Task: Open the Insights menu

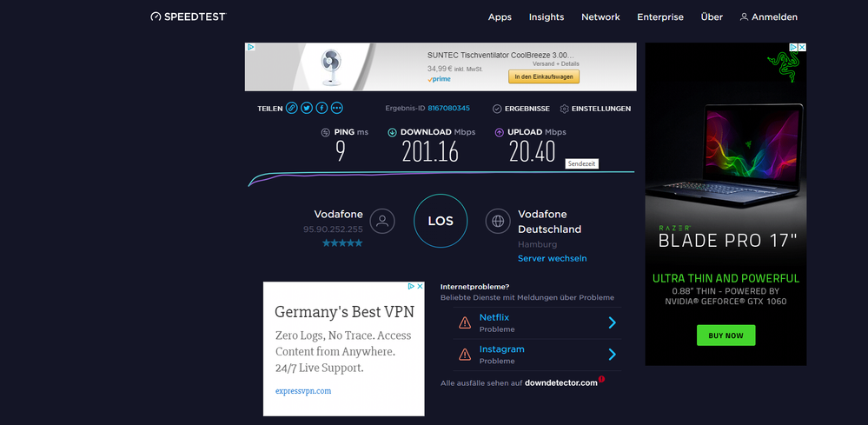Action: coord(547,17)
